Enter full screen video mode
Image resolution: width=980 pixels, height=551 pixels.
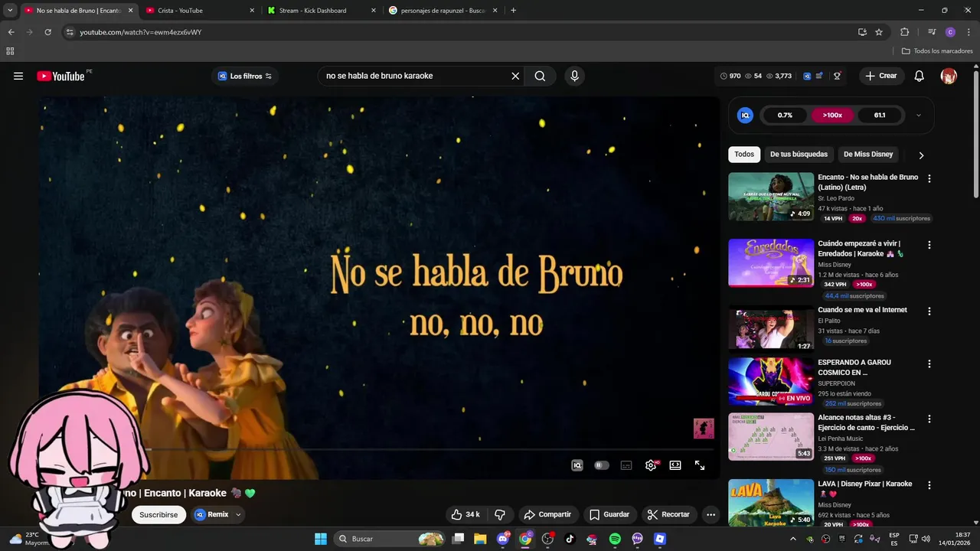pyautogui.click(x=700, y=465)
